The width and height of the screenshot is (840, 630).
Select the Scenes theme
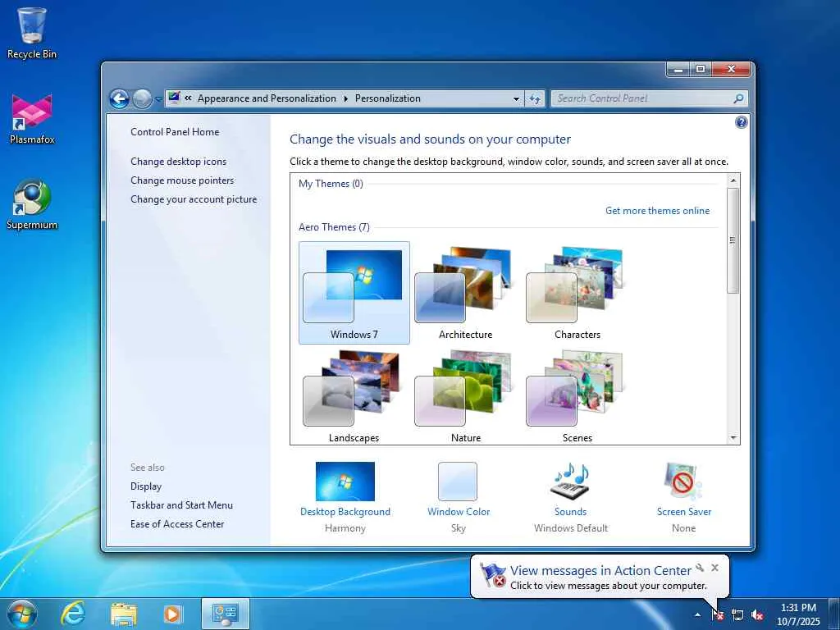tap(577, 396)
